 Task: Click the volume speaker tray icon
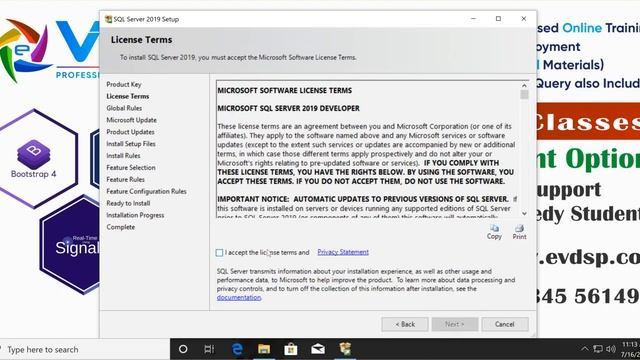click(x=611, y=349)
